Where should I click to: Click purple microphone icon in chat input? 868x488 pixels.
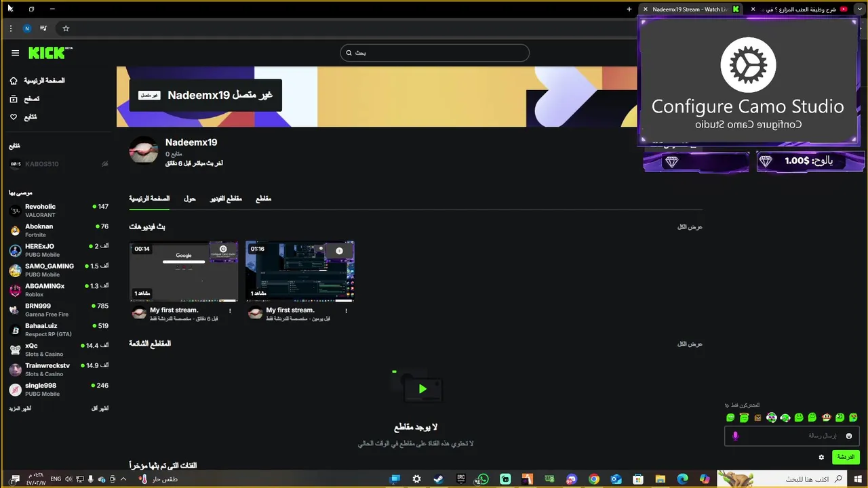(x=736, y=436)
